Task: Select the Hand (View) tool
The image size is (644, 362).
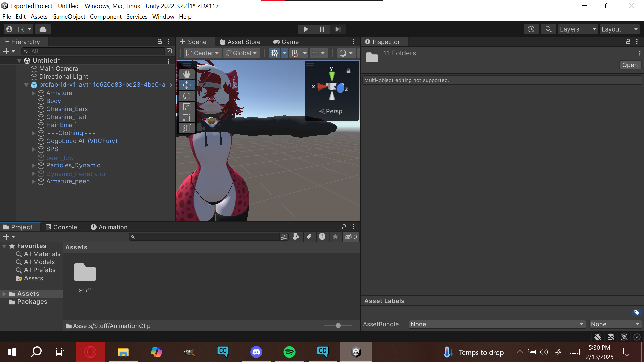Action: pyautogui.click(x=187, y=74)
